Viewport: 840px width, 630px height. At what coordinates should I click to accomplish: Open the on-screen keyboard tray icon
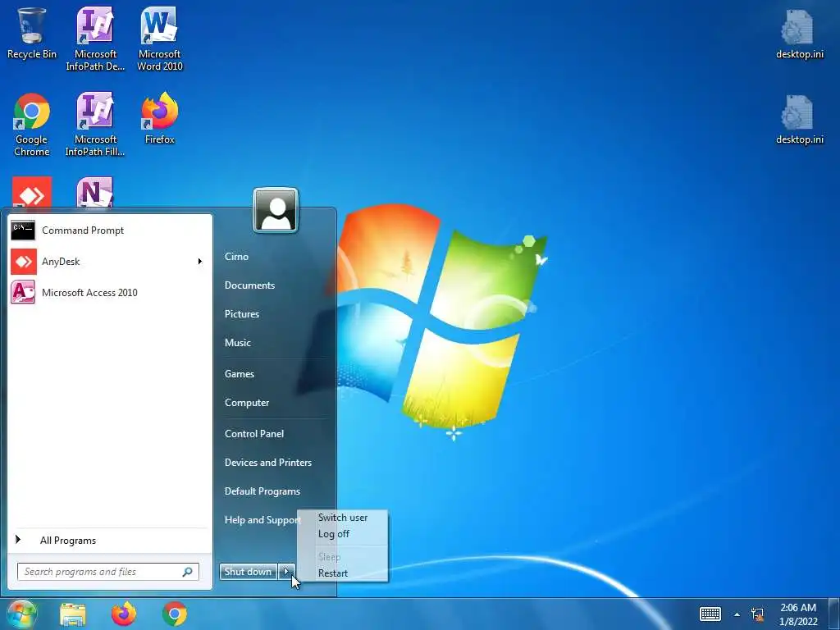click(710, 614)
